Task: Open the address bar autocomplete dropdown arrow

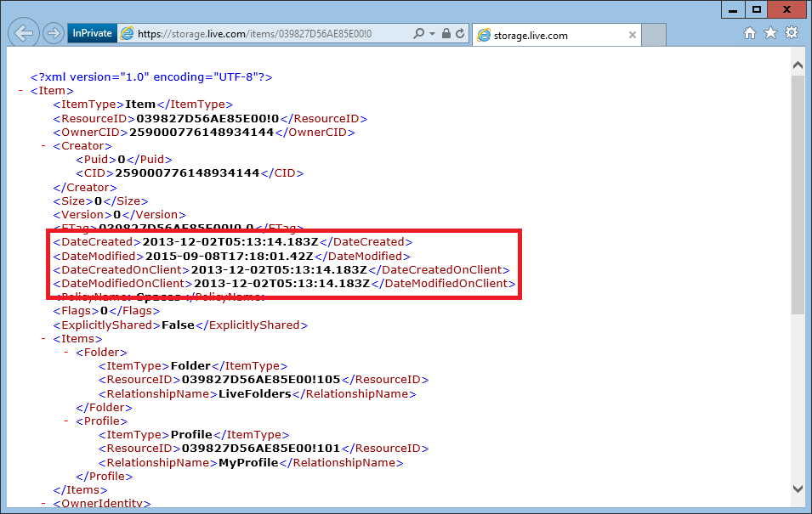Action: 432,34
